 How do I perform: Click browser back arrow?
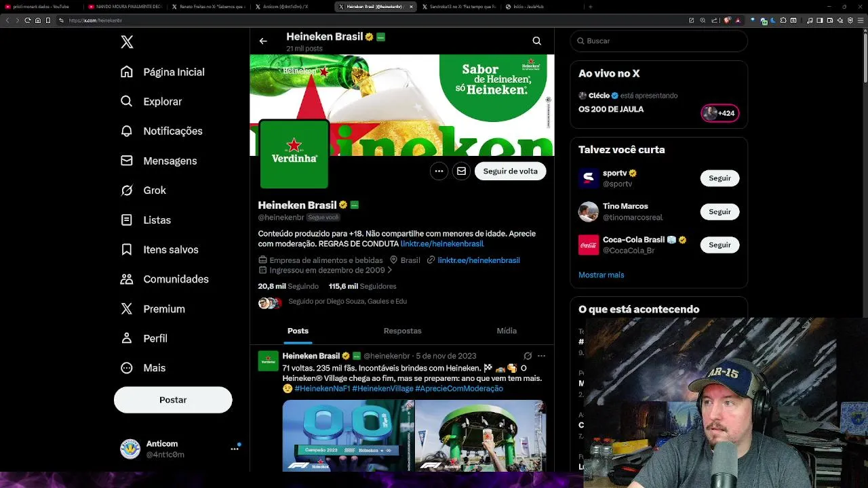(x=7, y=20)
